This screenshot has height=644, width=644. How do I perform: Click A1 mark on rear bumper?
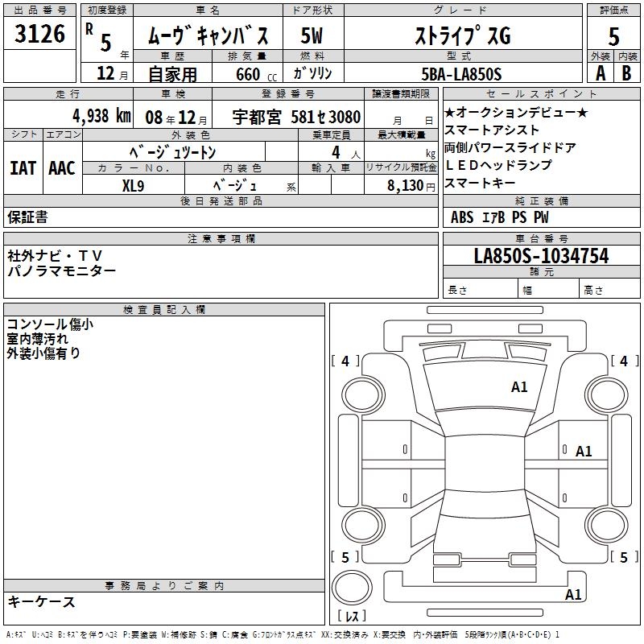pyautogui.click(x=573, y=594)
